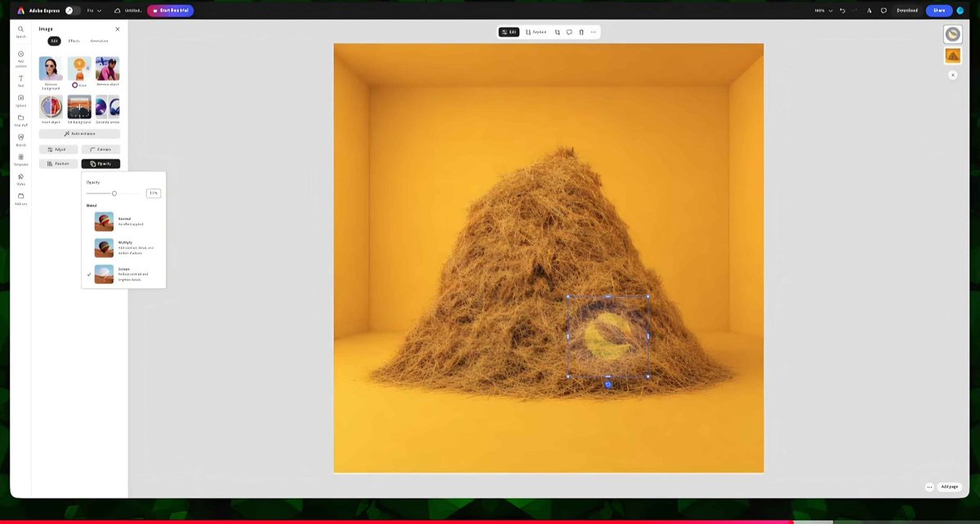Close the Image panel
980x524 pixels.
[118, 29]
